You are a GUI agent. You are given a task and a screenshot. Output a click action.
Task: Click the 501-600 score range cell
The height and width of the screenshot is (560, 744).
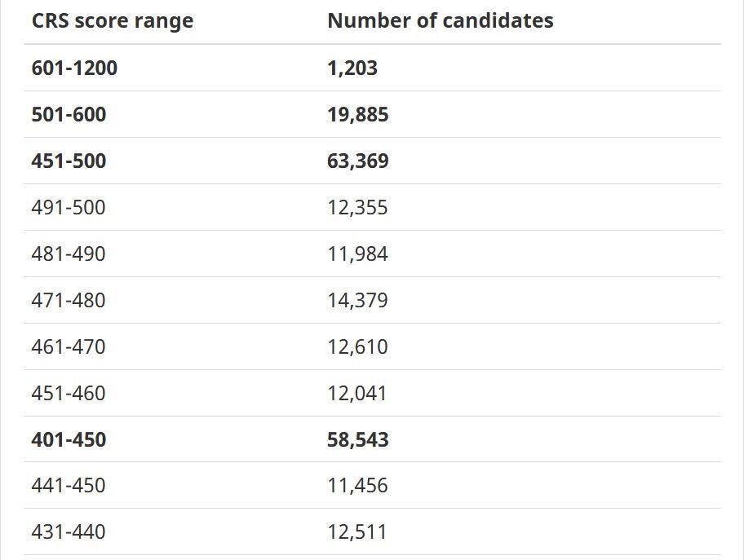(x=69, y=115)
